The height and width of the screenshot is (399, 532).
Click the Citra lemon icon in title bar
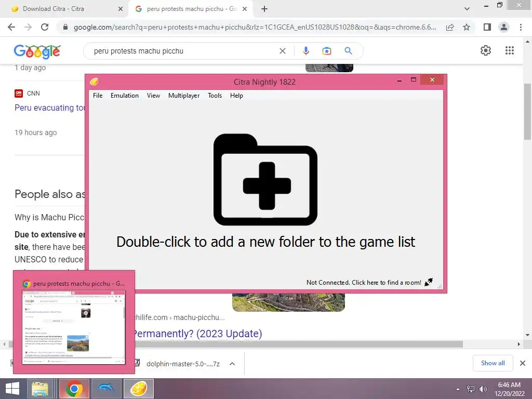[x=94, y=82]
